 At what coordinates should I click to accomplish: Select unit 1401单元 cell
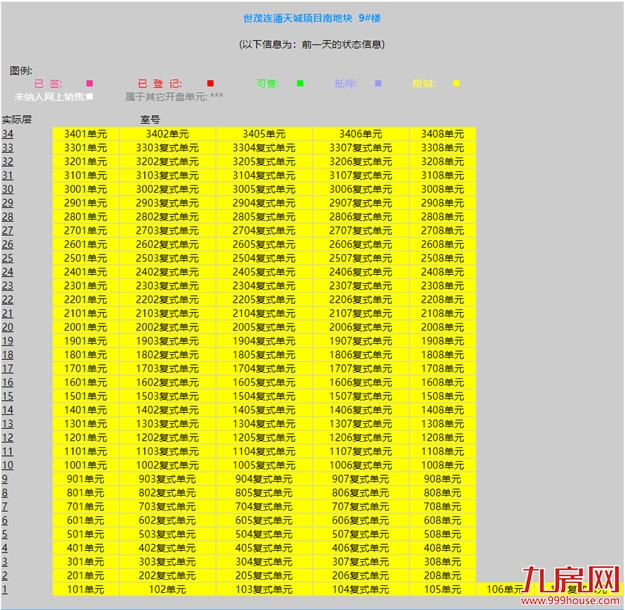click(86, 410)
